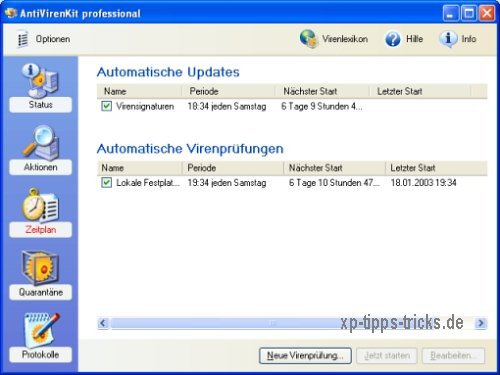Click the horizontal scrollbar thumb

point(273,323)
